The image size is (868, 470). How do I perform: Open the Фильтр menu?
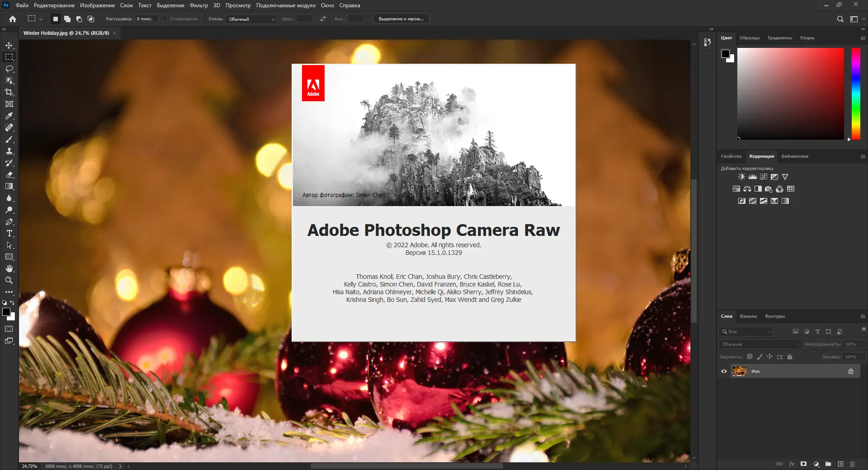coord(198,5)
